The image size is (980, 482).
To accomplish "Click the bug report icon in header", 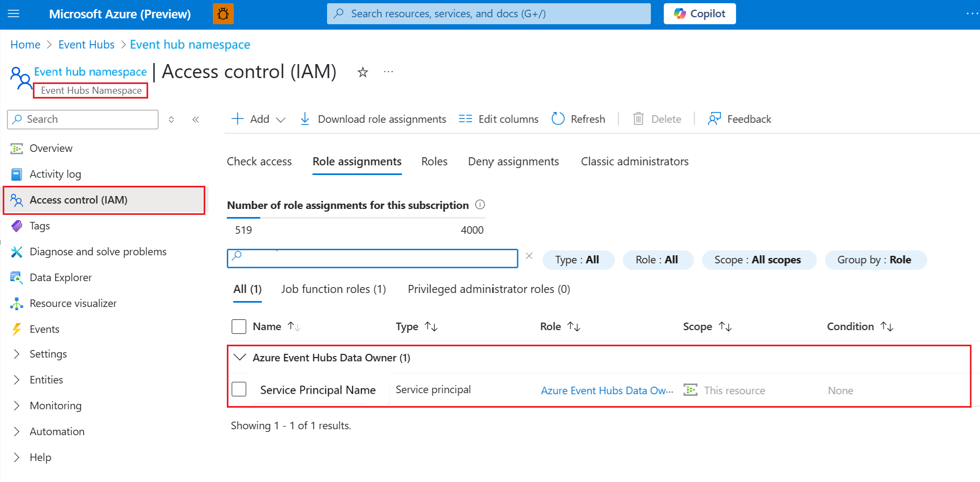I will point(223,14).
